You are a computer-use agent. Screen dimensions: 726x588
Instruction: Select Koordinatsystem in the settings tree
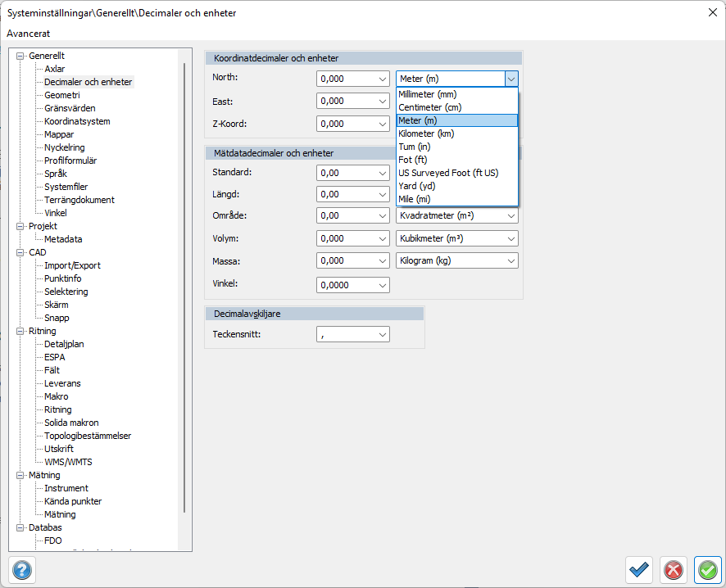point(77,121)
